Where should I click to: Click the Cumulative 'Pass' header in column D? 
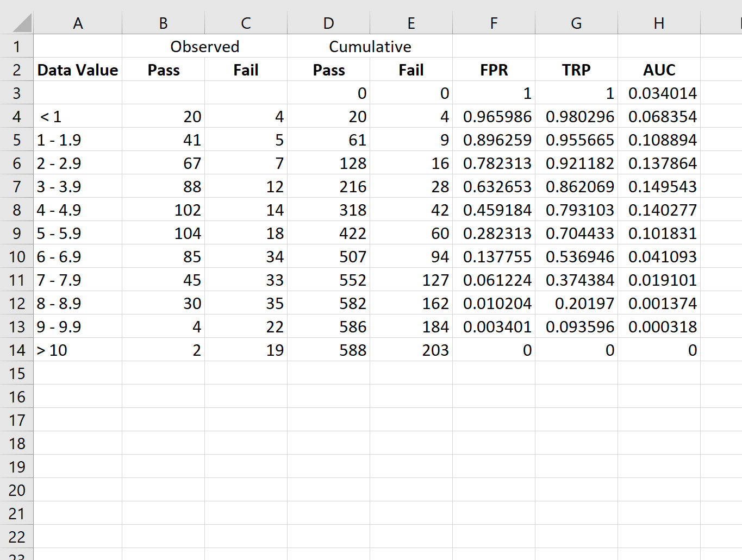tap(328, 70)
